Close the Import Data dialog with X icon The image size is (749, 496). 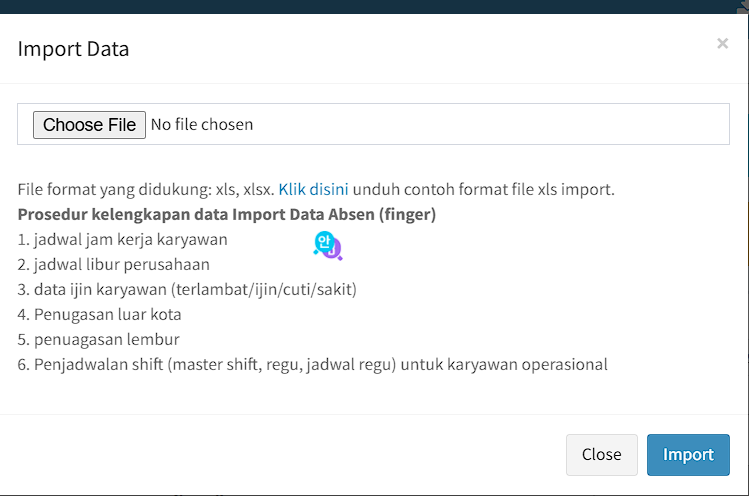(x=722, y=44)
